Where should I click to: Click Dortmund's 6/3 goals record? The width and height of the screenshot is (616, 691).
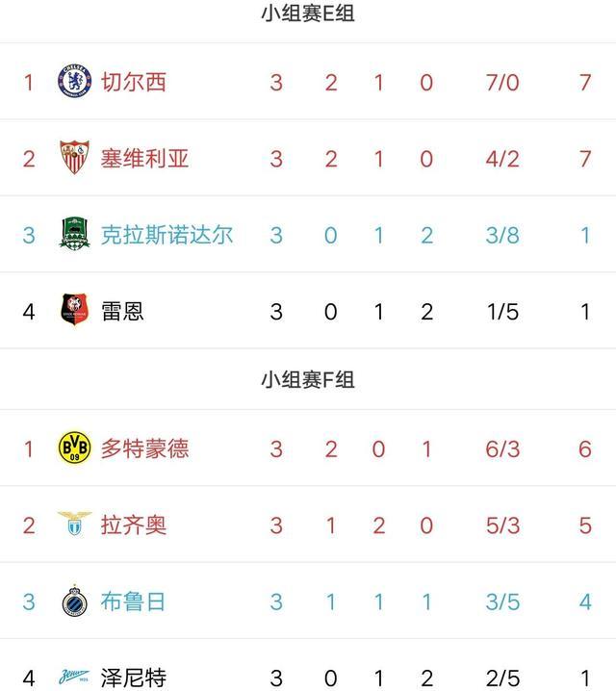tap(502, 449)
